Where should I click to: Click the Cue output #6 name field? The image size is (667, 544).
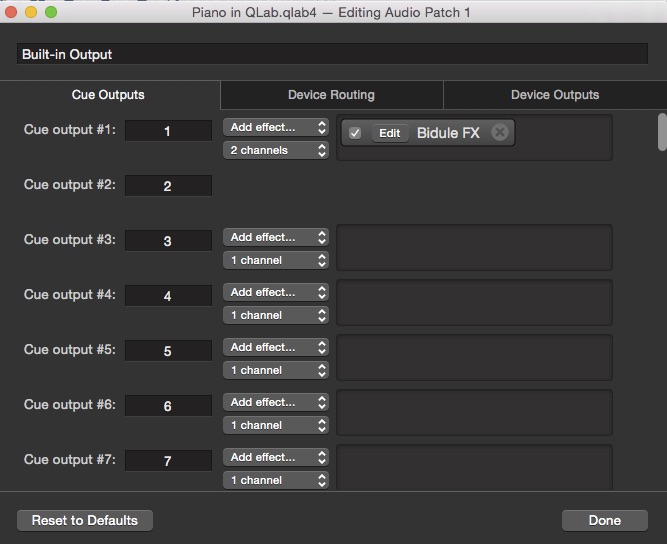click(x=167, y=406)
